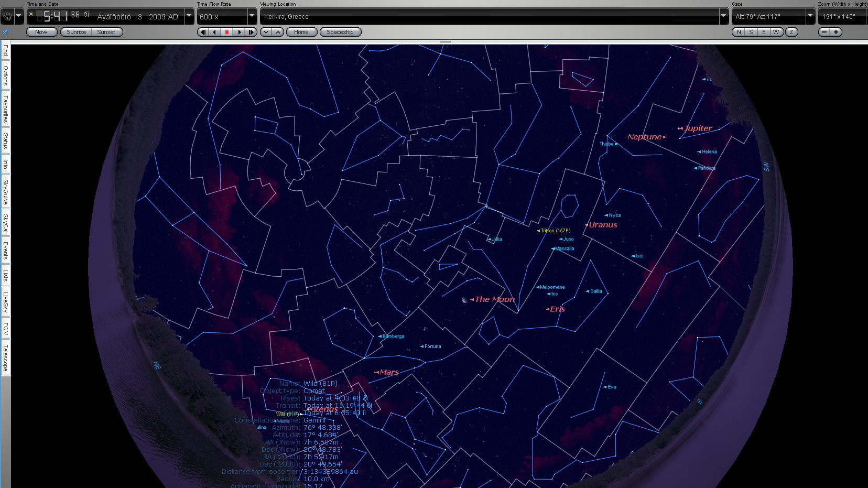The width and height of the screenshot is (868, 488).
Task: Face South with S button
Action: pyautogui.click(x=751, y=32)
